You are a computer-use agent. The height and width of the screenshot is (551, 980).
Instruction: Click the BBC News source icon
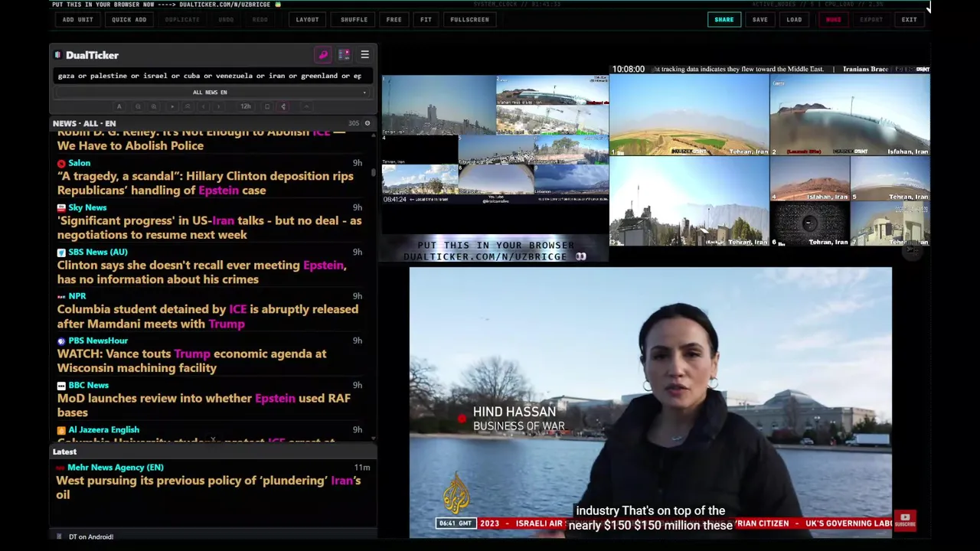pos(61,385)
